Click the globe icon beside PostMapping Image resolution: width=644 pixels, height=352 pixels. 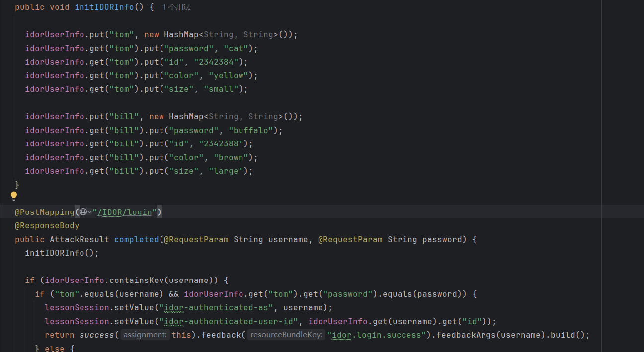[83, 212]
